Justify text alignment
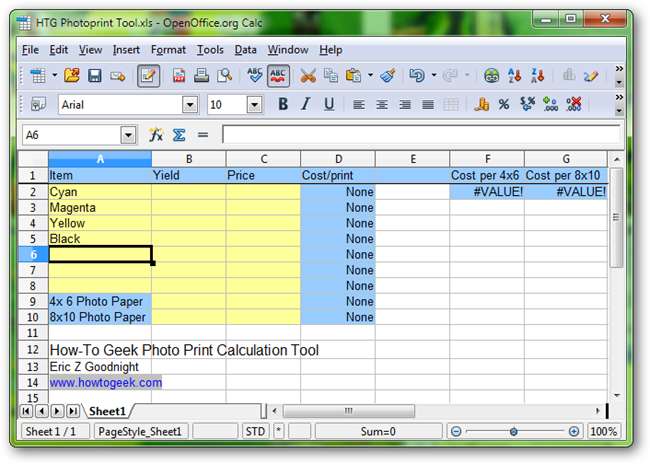Screen dimensions: 650x464 pos(428,105)
